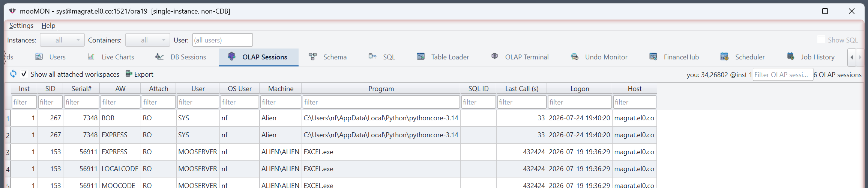The image size is (868, 188).
Task: Click the Program column filter box
Action: tap(381, 102)
